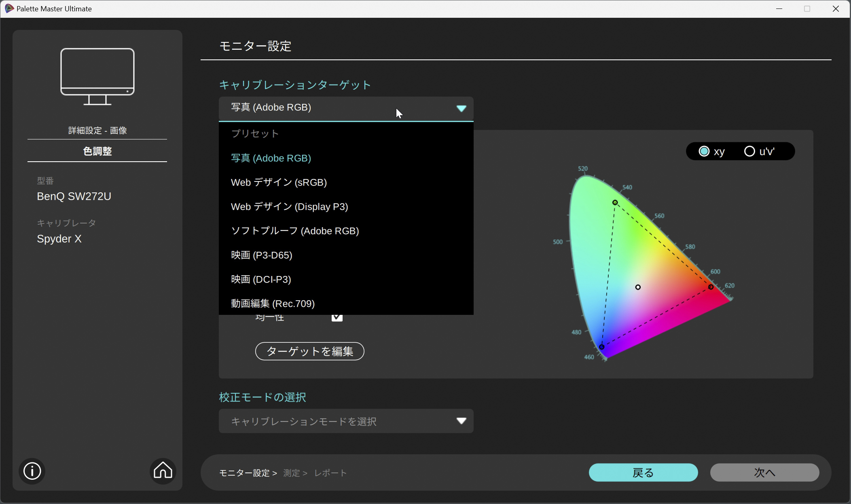Switch the diagram to u'v' coordinates
The image size is (851, 504).
point(749,151)
